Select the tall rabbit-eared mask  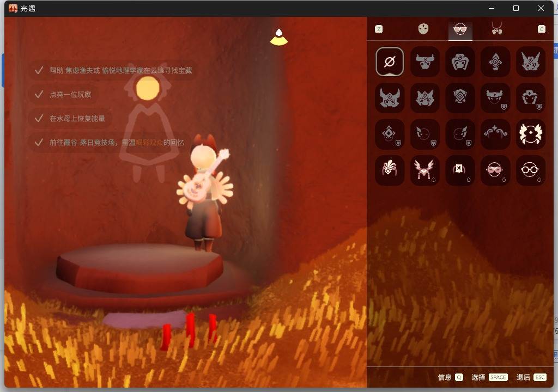530,62
